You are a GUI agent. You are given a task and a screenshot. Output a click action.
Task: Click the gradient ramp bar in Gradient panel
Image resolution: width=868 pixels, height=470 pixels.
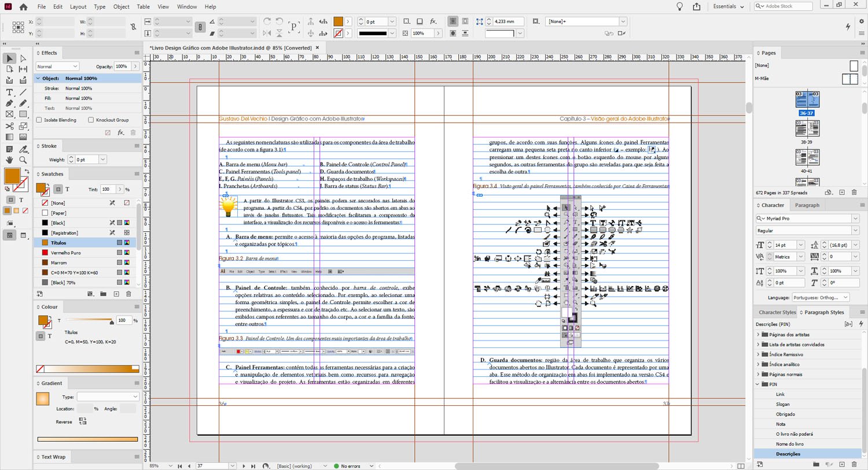(x=88, y=439)
